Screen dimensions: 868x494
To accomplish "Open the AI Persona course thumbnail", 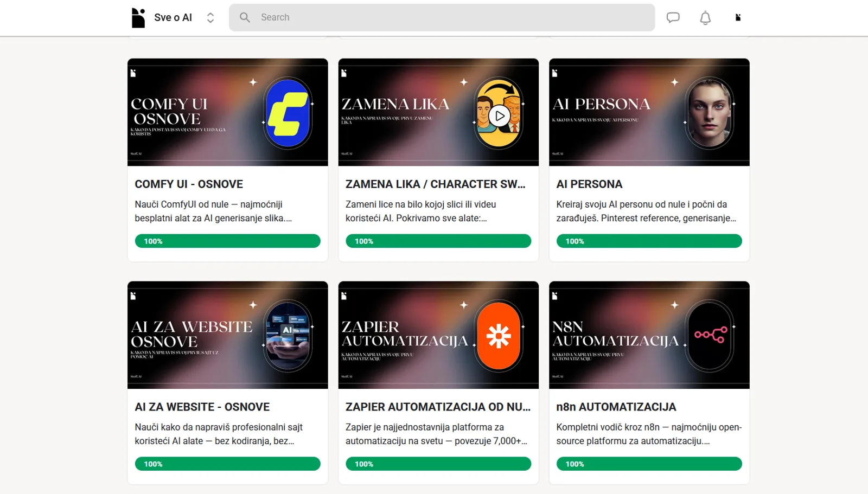I will [x=649, y=112].
